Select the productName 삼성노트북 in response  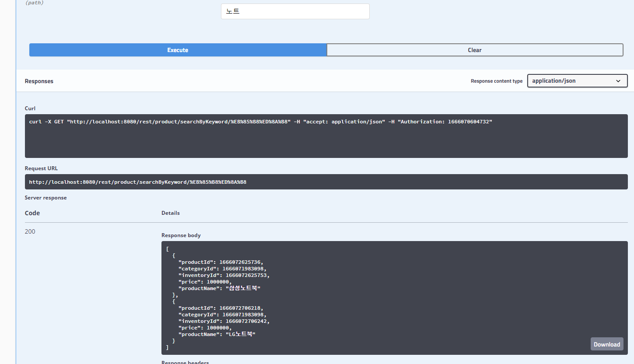243,288
